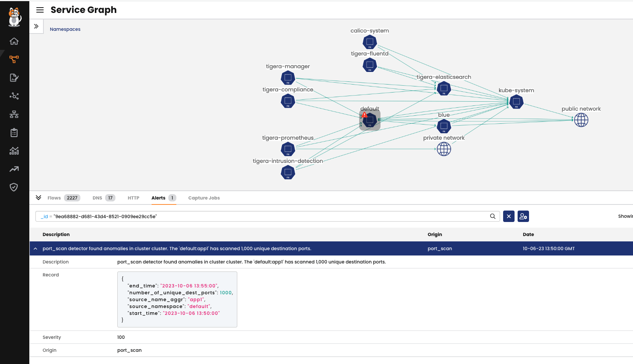Select the private network globe node

point(444,149)
